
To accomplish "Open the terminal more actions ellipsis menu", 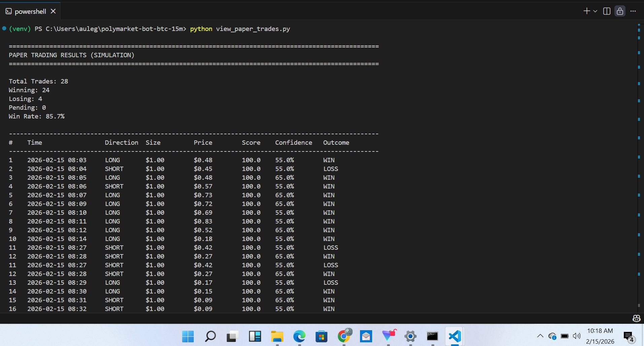I will click(634, 11).
